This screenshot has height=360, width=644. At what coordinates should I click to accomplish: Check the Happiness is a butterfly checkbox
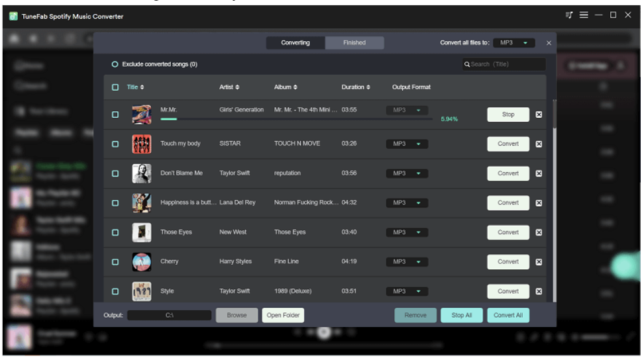[115, 203]
